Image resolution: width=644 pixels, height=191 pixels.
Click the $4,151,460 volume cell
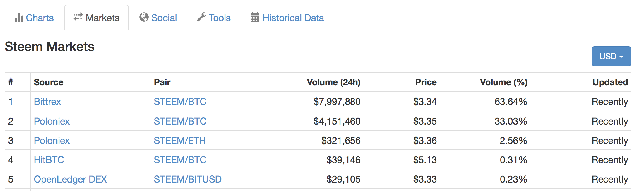coord(337,121)
